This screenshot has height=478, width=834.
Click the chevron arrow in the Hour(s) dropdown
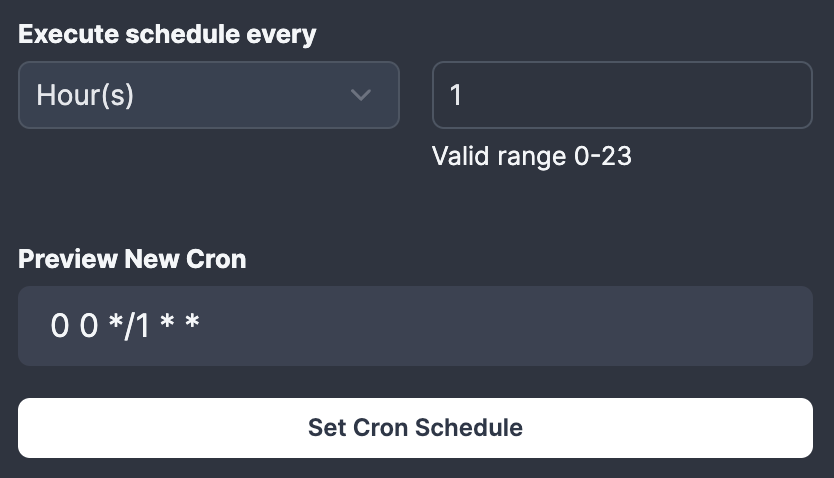(361, 96)
